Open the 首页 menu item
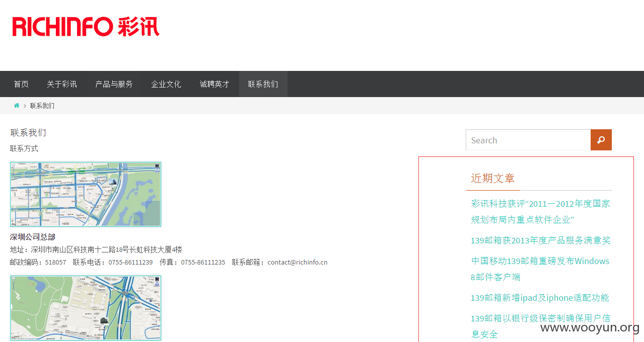The height and width of the screenshot is (342, 644). 21,84
